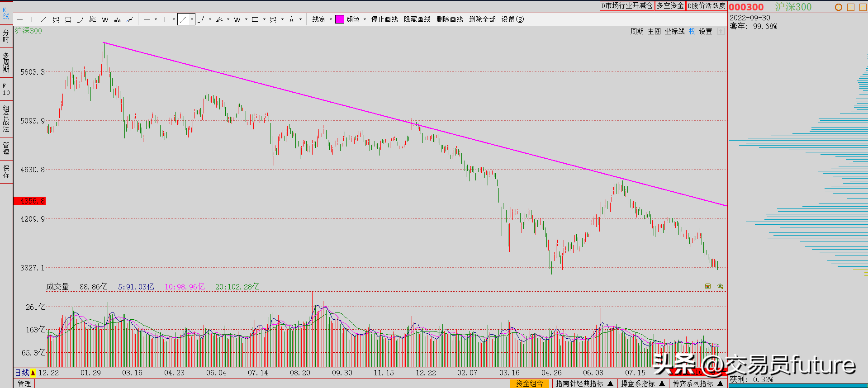The width and height of the screenshot is (868, 388).
Task: Open the 多空资金 tab
Action: (x=670, y=6)
